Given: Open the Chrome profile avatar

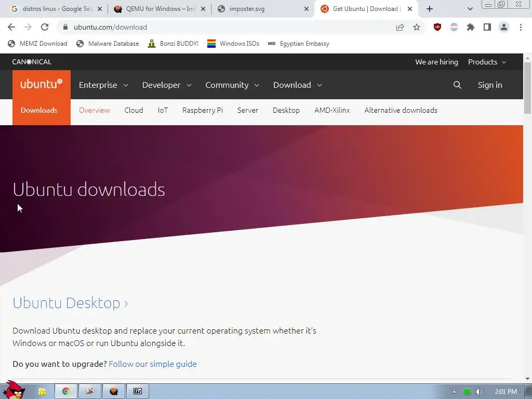Looking at the screenshot, I should tap(504, 27).
